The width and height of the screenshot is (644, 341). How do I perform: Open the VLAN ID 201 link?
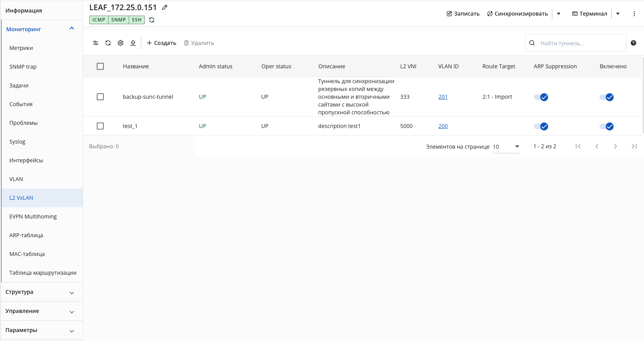[x=443, y=97]
